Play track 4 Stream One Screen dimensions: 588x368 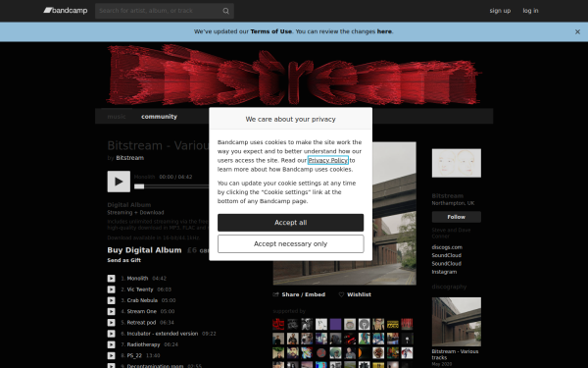[x=112, y=311]
